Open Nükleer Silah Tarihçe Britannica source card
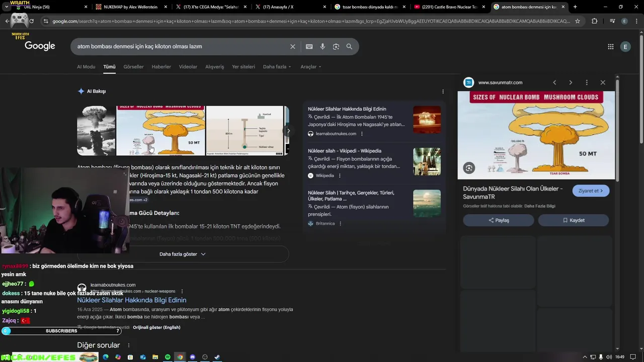 pos(374,208)
